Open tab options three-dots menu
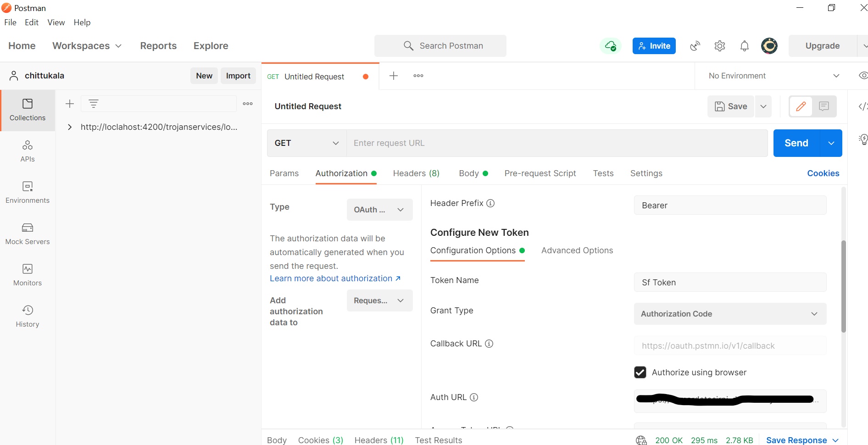Viewport: 868px width, 445px height. [x=418, y=76]
